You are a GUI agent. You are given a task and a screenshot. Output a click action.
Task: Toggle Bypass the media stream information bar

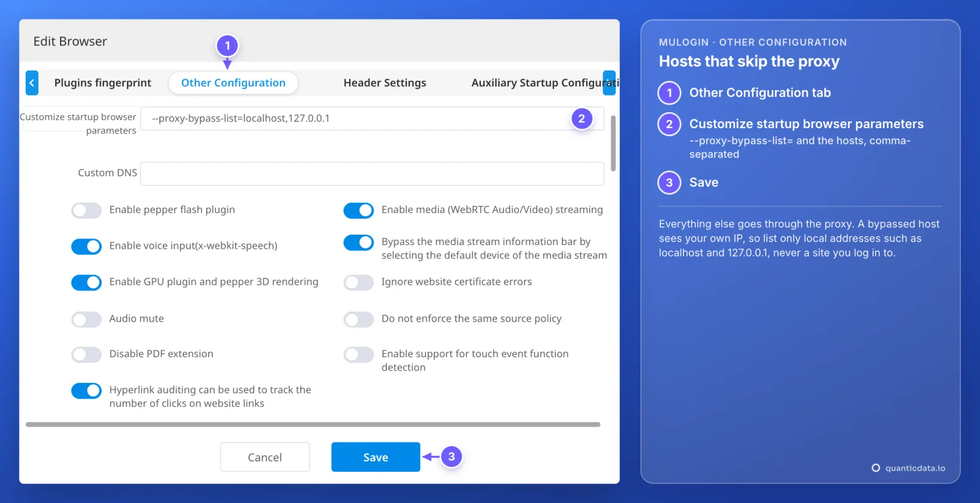[358, 243]
